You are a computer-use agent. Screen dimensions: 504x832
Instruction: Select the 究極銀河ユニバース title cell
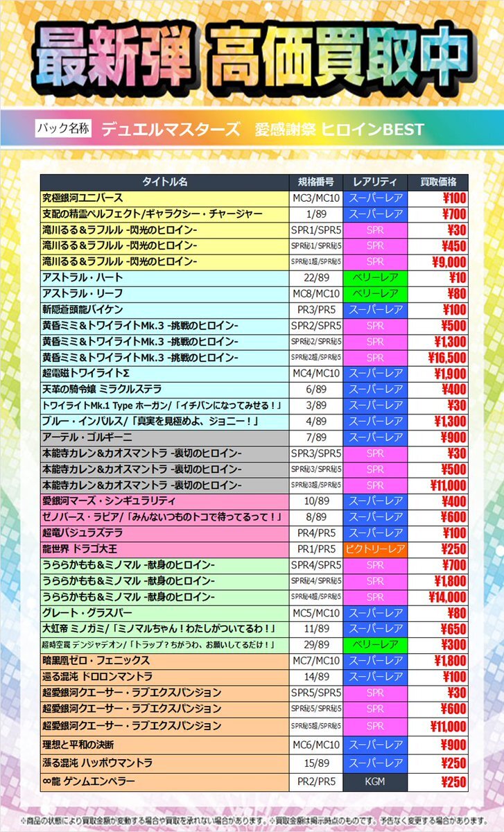point(164,198)
